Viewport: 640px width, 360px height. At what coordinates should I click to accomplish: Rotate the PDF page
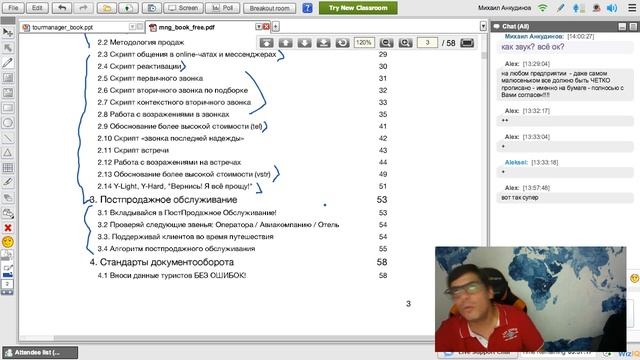(342, 43)
